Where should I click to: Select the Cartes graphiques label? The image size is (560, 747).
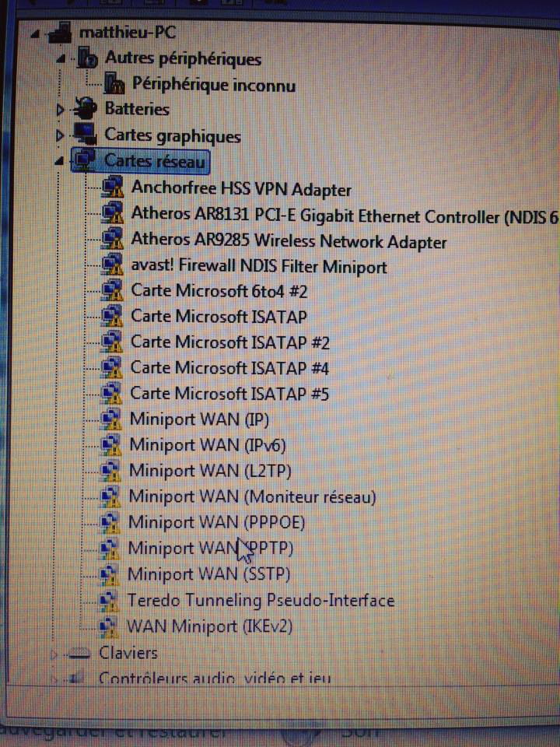pos(173,135)
